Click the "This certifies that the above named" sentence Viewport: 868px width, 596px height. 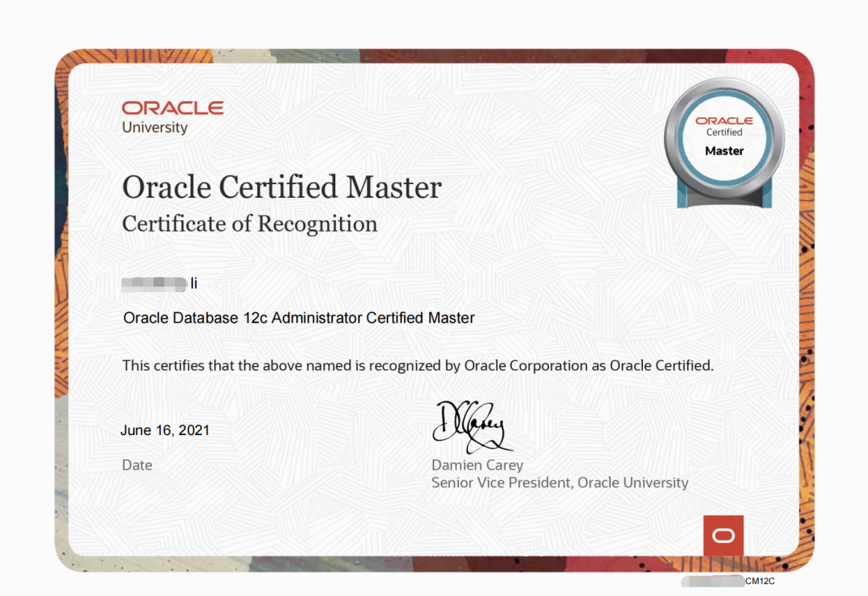(x=418, y=366)
